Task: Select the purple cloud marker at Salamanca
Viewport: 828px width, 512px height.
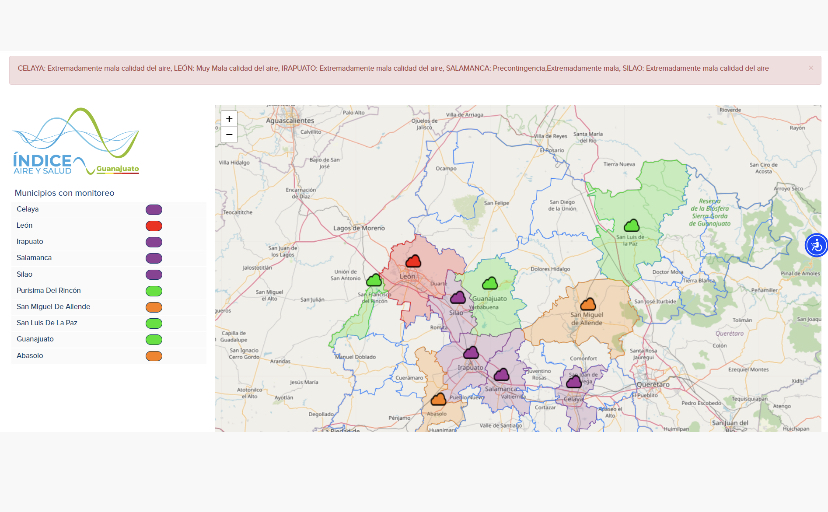Action: 501,375
